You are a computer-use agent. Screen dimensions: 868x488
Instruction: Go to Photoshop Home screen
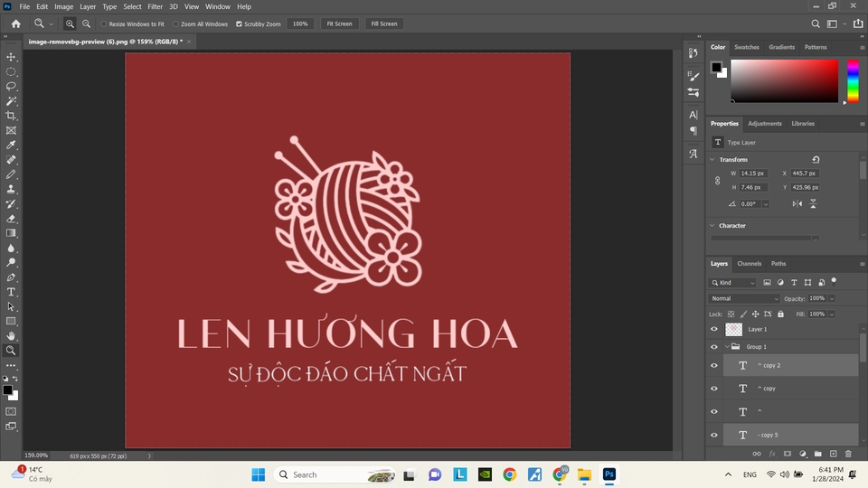tap(16, 23)
